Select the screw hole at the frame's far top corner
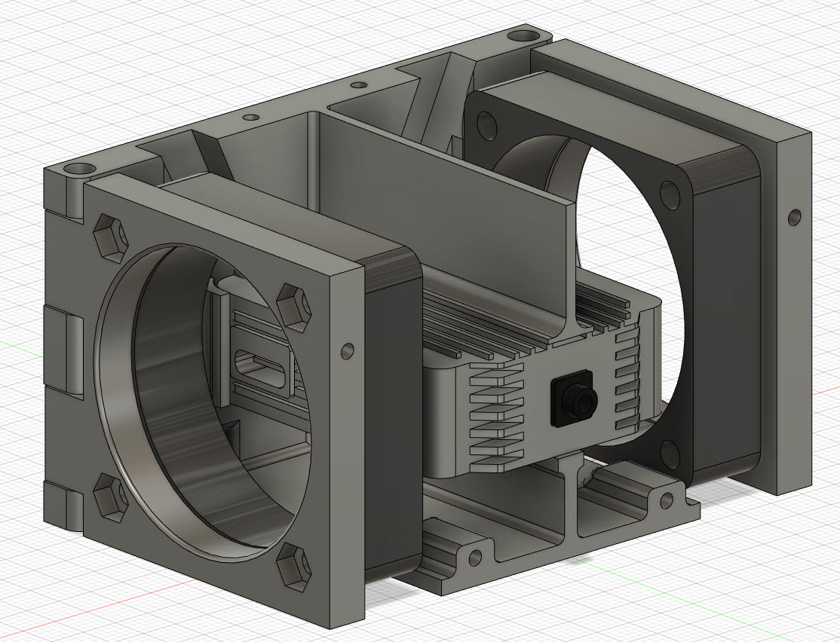The image size is (840, 642). coord(523,37)
